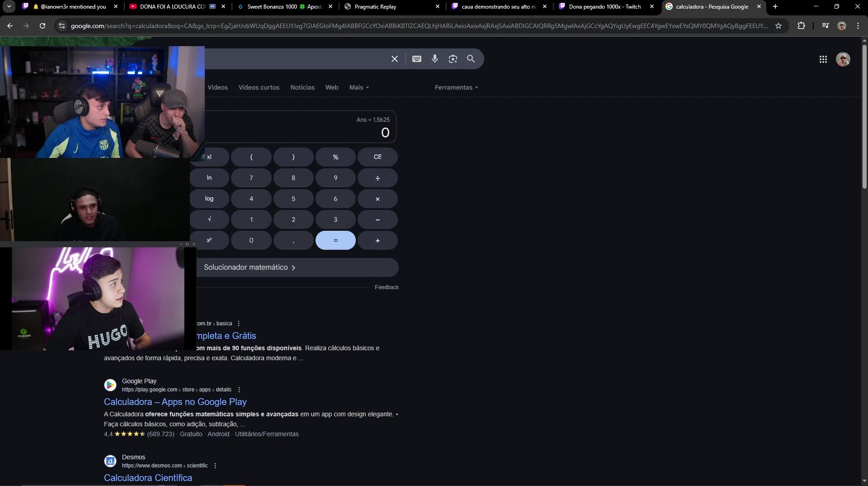Open the Chrome profile avatar in the toolbar
The height and width of the screenshot is (486, 868).
coord(842,26)
